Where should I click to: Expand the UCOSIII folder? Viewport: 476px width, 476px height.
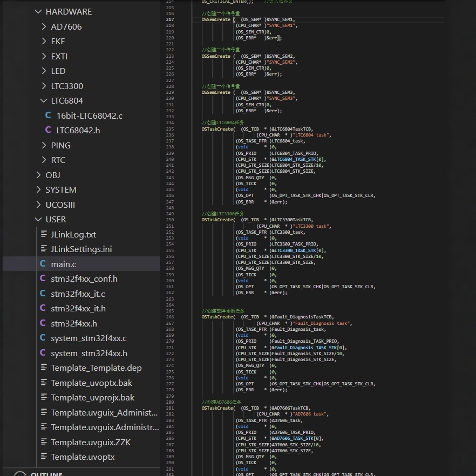point(38,205)
